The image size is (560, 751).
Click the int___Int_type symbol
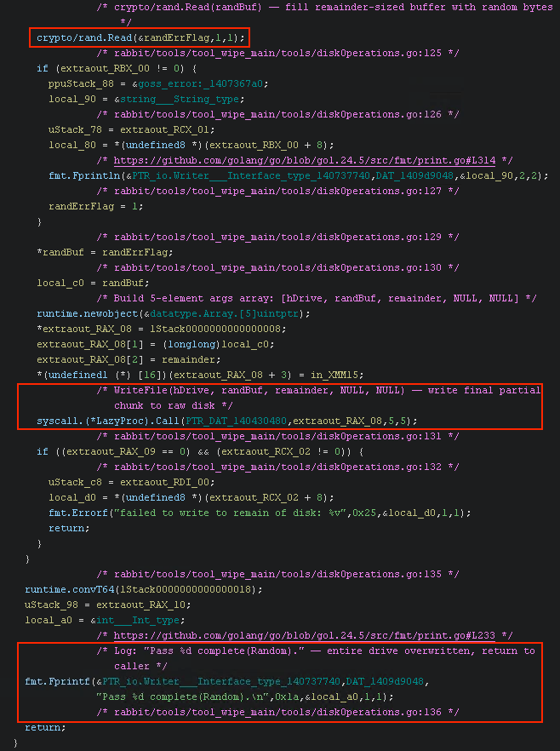tap(138, 620)
